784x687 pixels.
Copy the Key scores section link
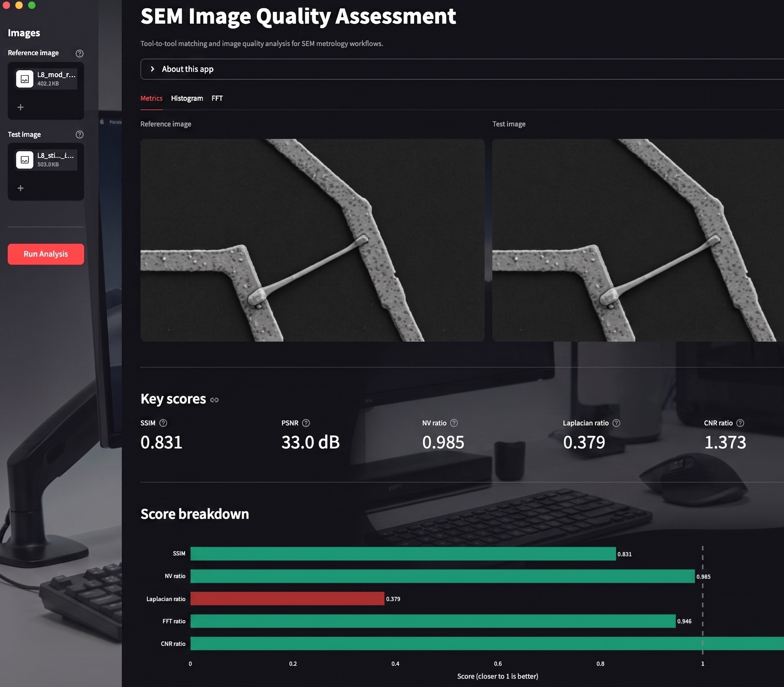click(x=214, y=399)
